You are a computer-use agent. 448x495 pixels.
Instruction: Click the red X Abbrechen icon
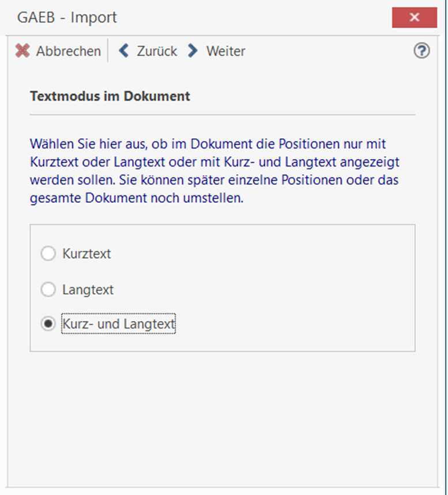point(22,51)
